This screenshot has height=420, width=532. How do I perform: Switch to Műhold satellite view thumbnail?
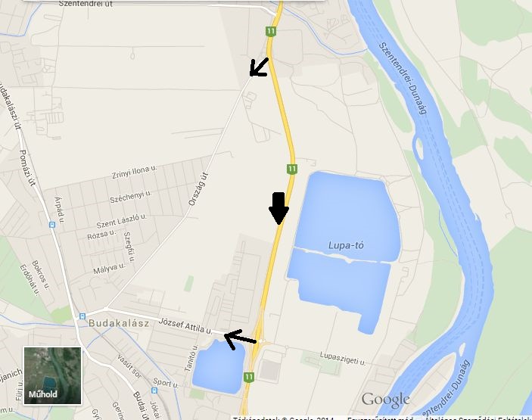52,375
